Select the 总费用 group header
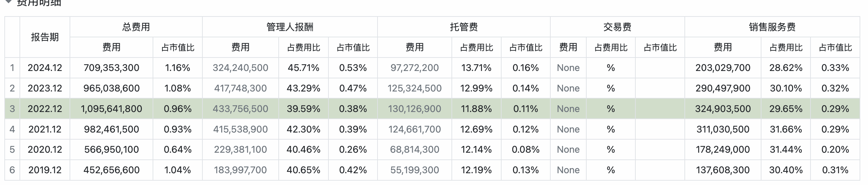The height and width of the screenshot is (185, 868). coord(136,27)
